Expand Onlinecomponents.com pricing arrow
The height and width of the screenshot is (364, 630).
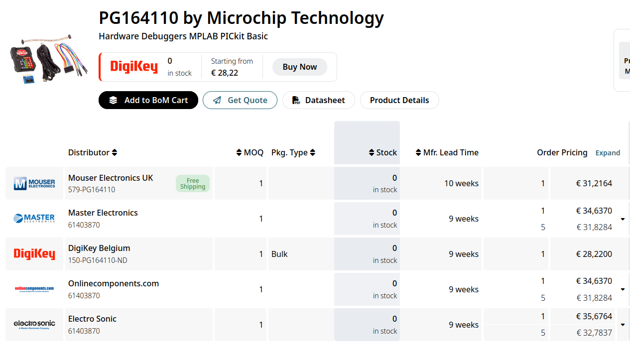pos(623,289)
